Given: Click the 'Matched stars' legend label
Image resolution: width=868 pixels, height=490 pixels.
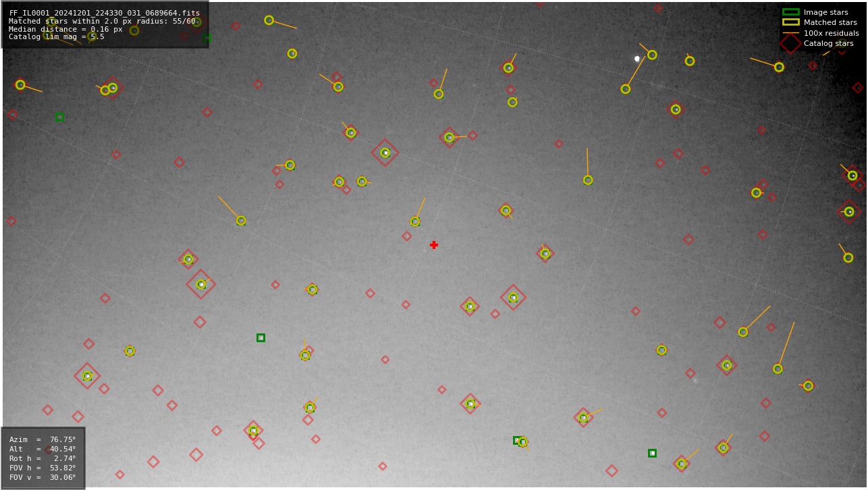Looking at the screenshot, I should pos(830,22).
